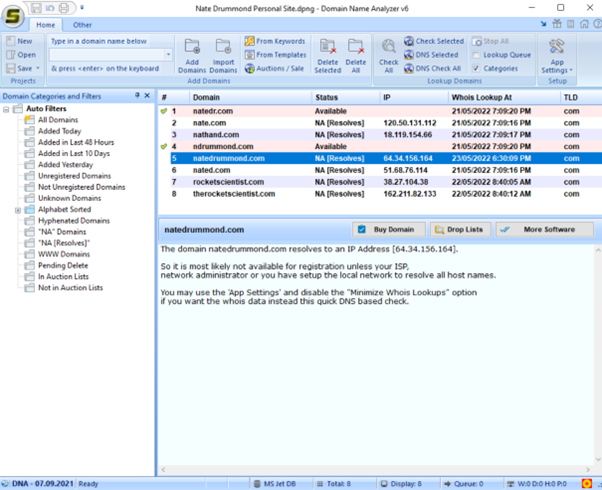
Task: Click Check Selected
Action: click(434, 41)
